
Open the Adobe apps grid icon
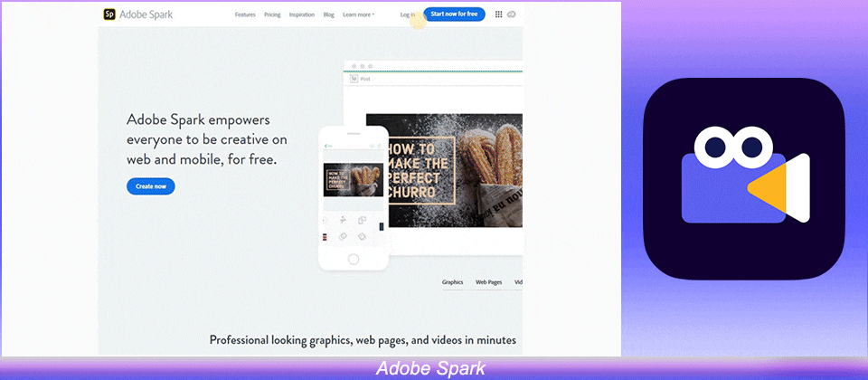click(x=498, y=14)
